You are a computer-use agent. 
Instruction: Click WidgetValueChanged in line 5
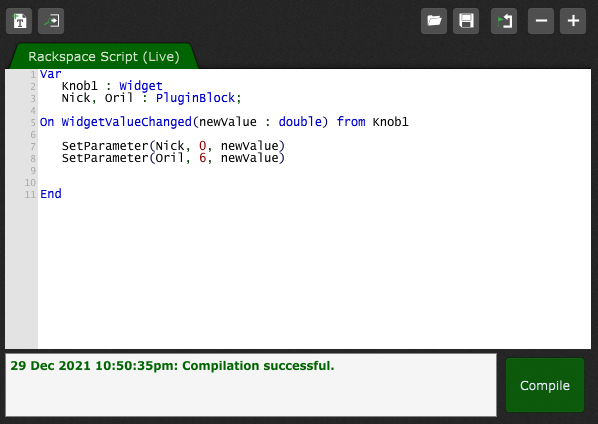tap(127, 122)
